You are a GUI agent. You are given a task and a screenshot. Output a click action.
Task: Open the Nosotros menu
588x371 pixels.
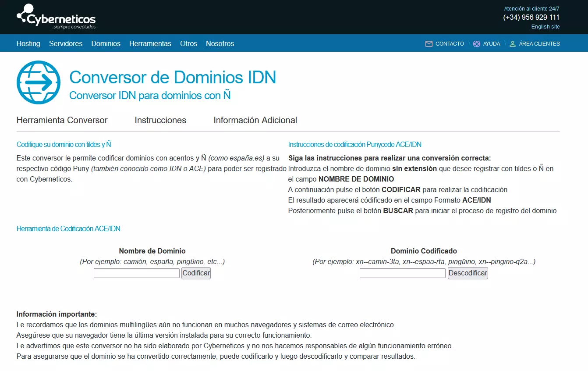220,43
